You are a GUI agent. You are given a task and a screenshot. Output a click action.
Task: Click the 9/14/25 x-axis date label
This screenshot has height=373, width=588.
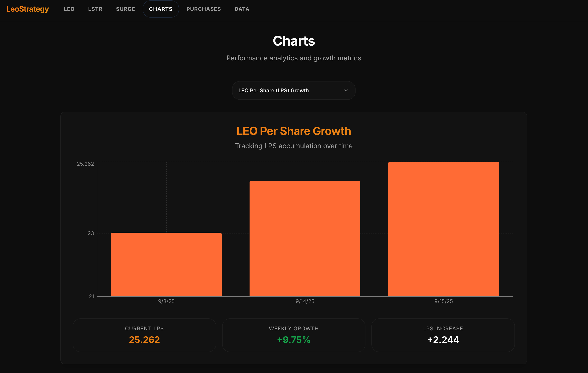[x=305, y=301]
